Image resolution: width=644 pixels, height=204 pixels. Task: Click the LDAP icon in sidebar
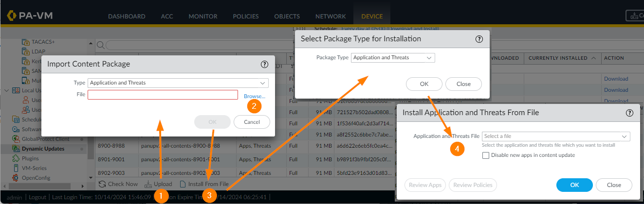(26, 51)
